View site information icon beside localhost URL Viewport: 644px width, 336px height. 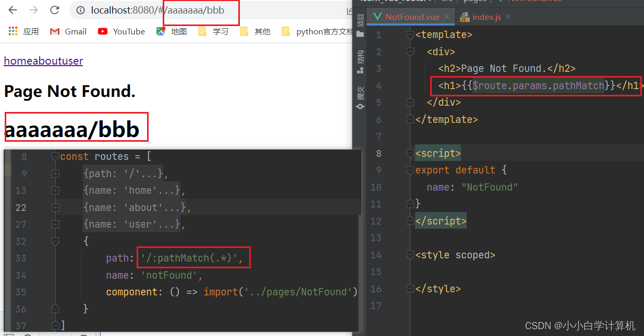pyautogui.click(x=80, y=10)
